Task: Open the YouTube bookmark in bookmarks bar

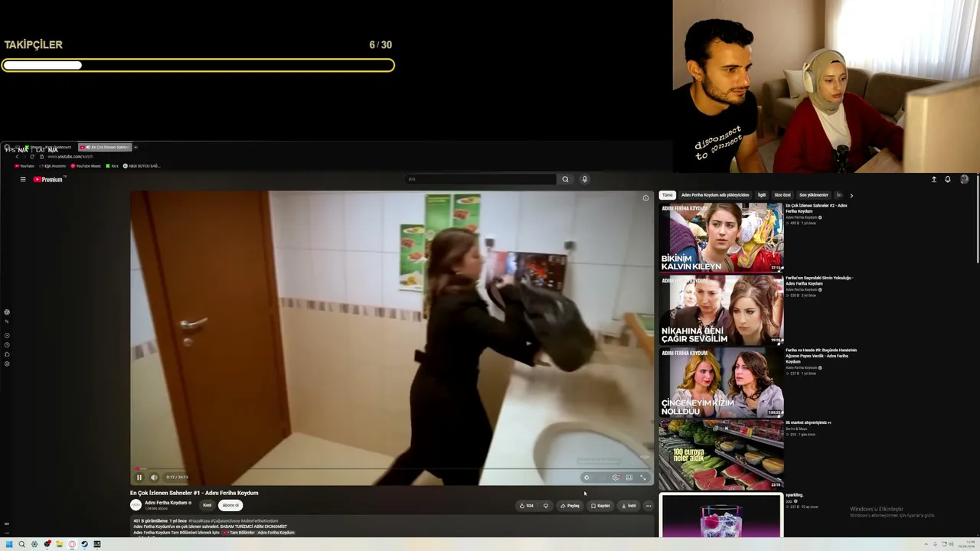Action: (x=24, y=166)
